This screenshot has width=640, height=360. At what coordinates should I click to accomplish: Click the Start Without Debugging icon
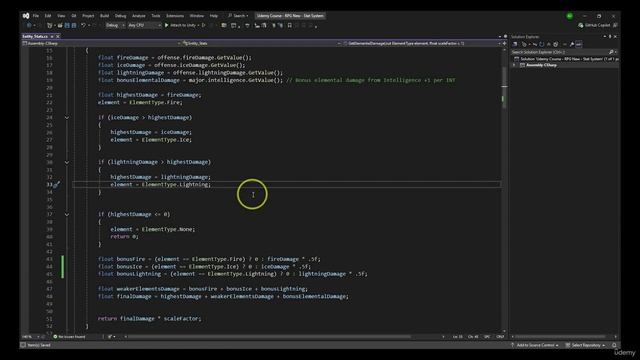[x=204, y=25]
